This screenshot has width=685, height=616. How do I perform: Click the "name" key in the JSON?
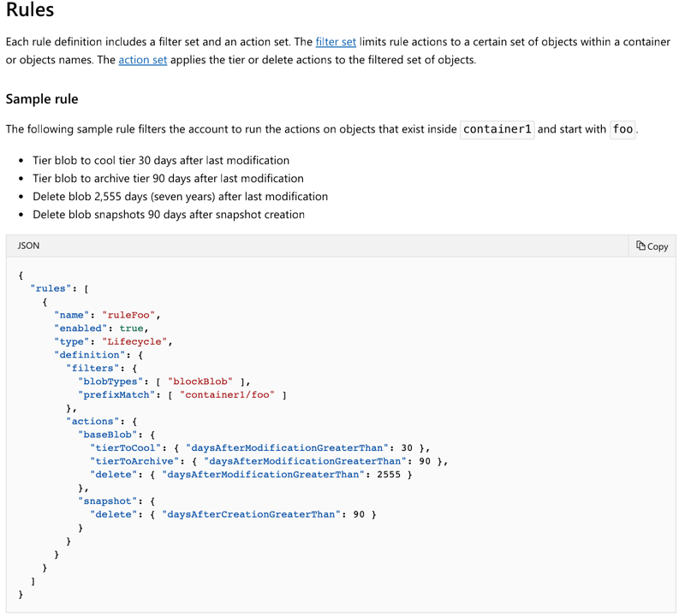72,315
